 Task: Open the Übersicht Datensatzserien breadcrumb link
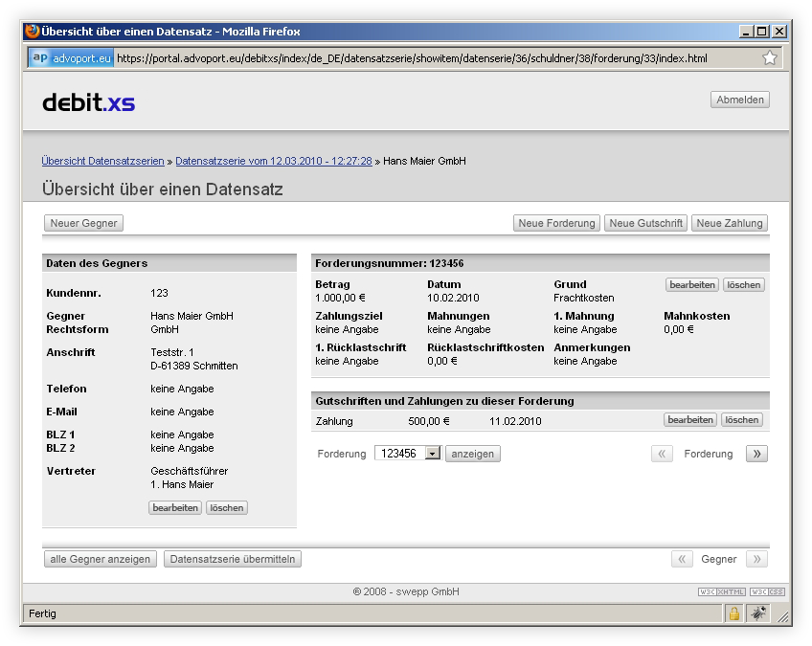(103, 161)
